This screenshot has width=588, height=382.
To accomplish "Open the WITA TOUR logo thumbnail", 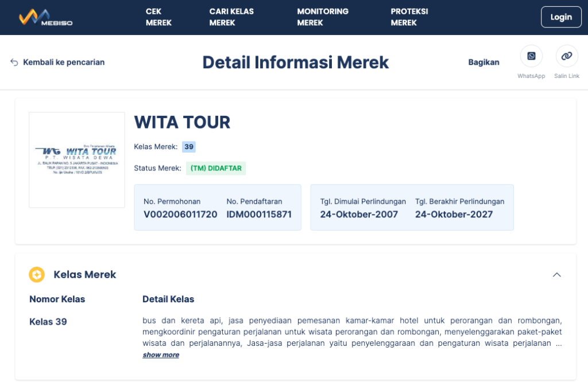I will point(77,160).
